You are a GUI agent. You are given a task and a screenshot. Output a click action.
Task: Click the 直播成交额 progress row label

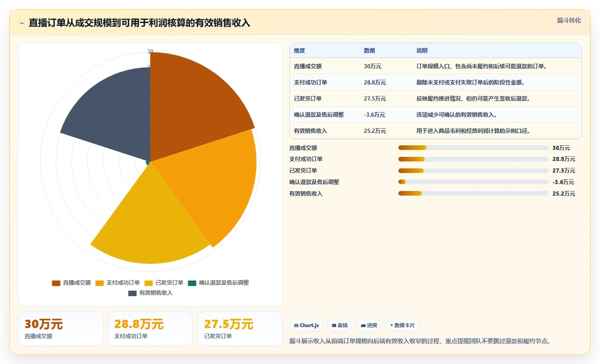(303, 148)
